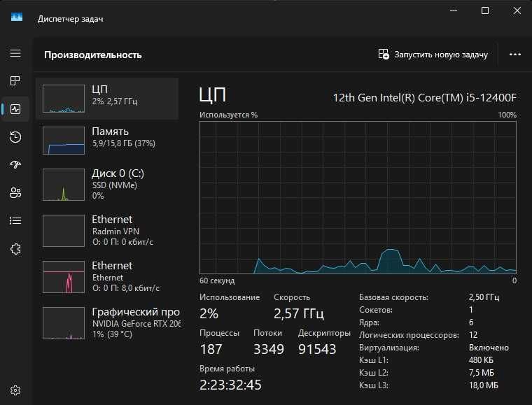
Task: Select Диск 0 (C:) performance item
Action: (x=107, y=185)
